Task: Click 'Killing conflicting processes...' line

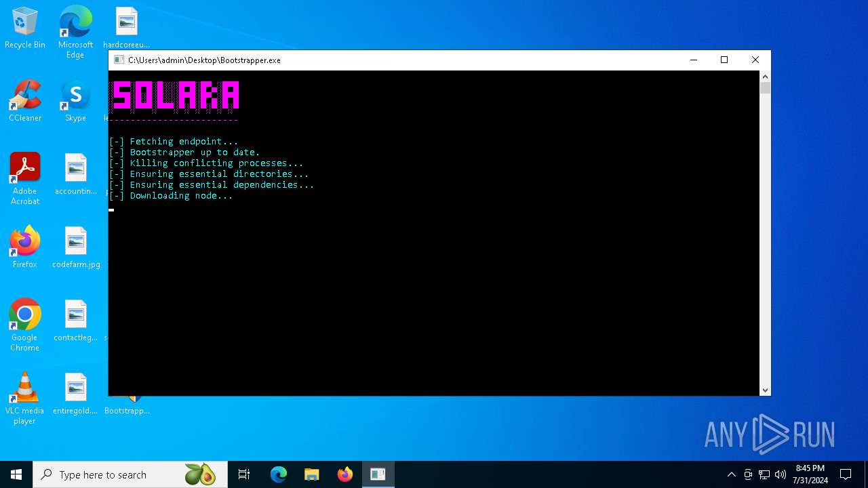Action: 206,163
